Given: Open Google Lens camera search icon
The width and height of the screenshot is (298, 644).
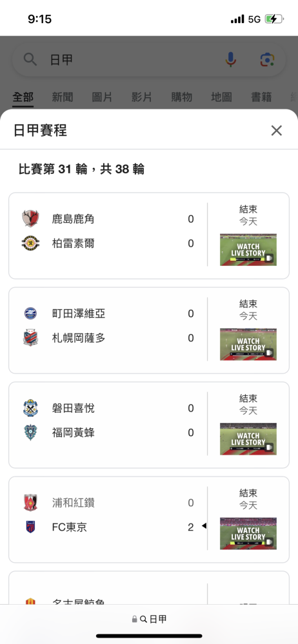Looking at the screenshot, I should [268, 60].
